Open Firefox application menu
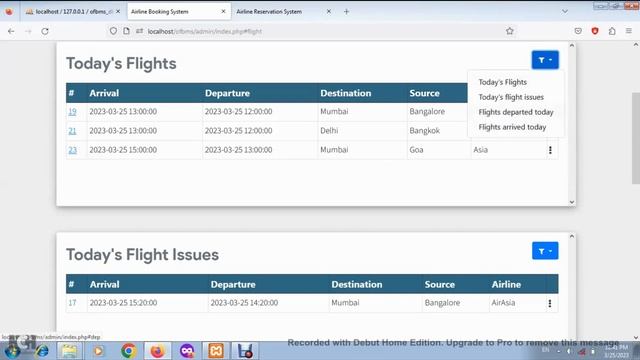 coord(629,31)
